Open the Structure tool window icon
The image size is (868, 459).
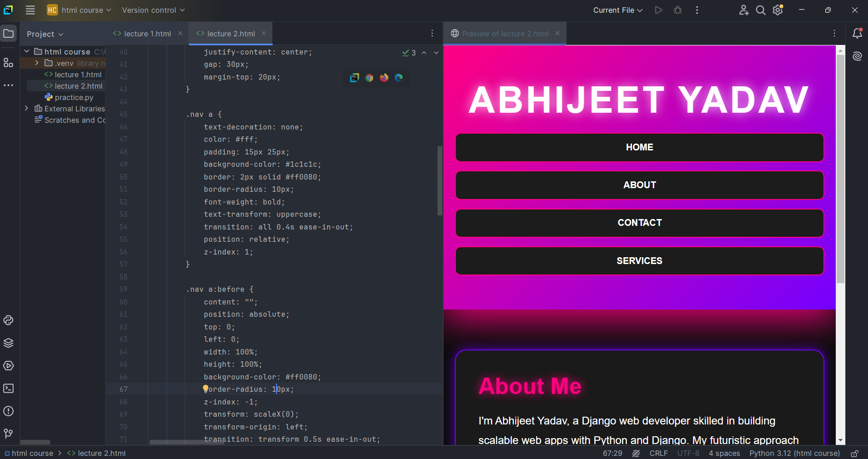[x=9, y=63]
